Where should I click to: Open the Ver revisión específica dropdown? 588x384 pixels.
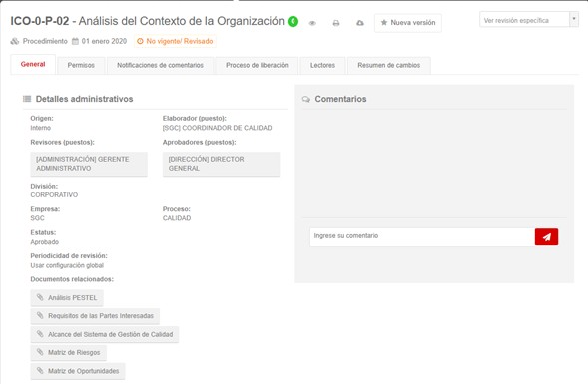[529, 20]
